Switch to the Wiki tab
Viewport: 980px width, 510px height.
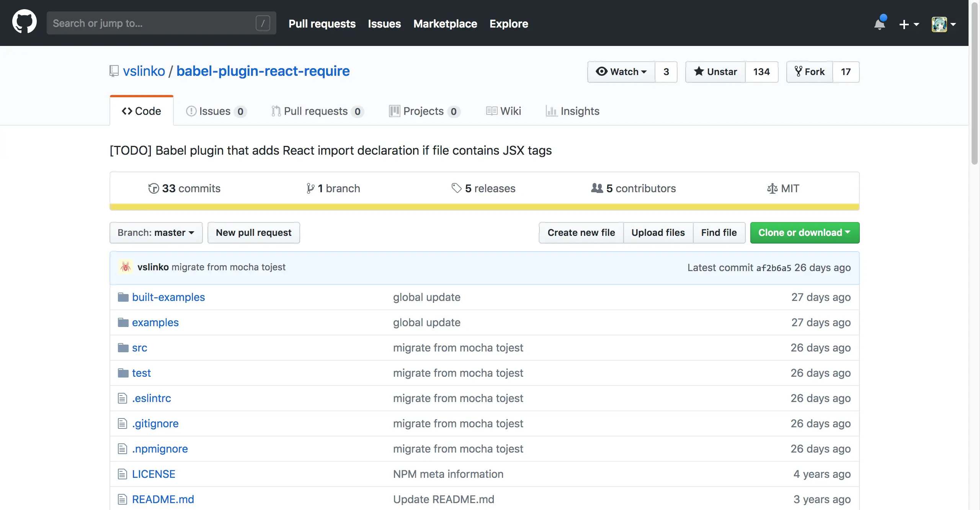(503, 111)
